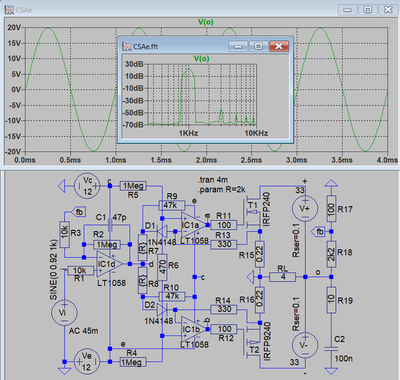This screenshot has width=400, height=380.
Task: Click the V+ supply source symbol
Action: (x=305, y=209)
